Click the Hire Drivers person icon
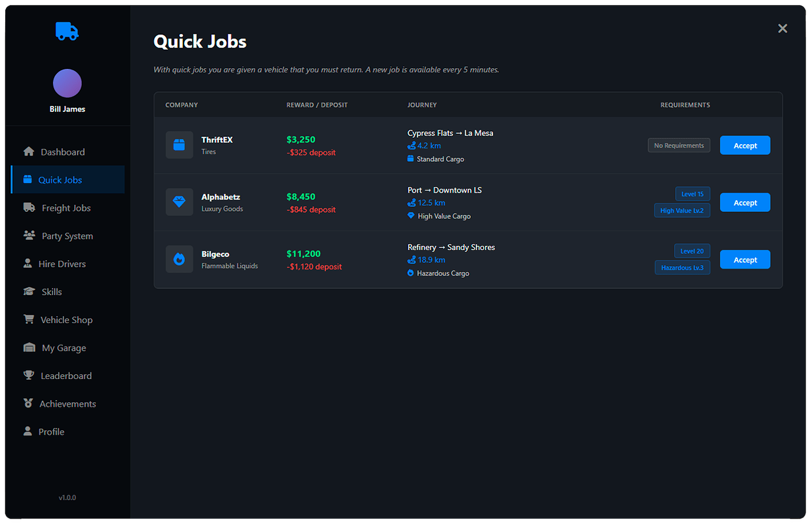 click(28, 264)
